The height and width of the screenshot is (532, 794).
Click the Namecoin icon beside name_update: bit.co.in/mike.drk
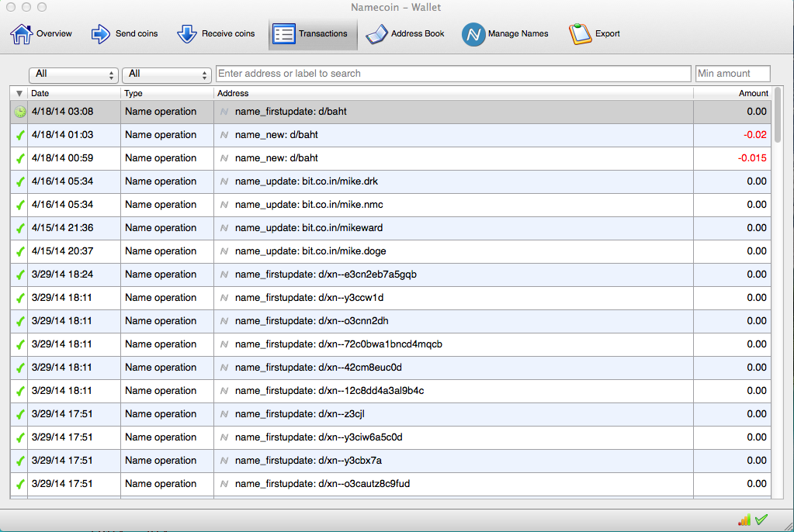(224, 181)
